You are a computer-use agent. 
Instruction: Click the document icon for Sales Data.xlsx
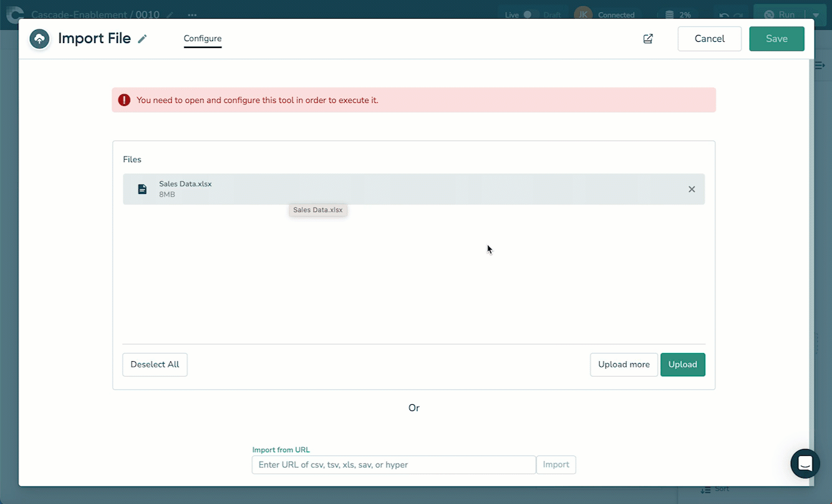tap(142, 189)
